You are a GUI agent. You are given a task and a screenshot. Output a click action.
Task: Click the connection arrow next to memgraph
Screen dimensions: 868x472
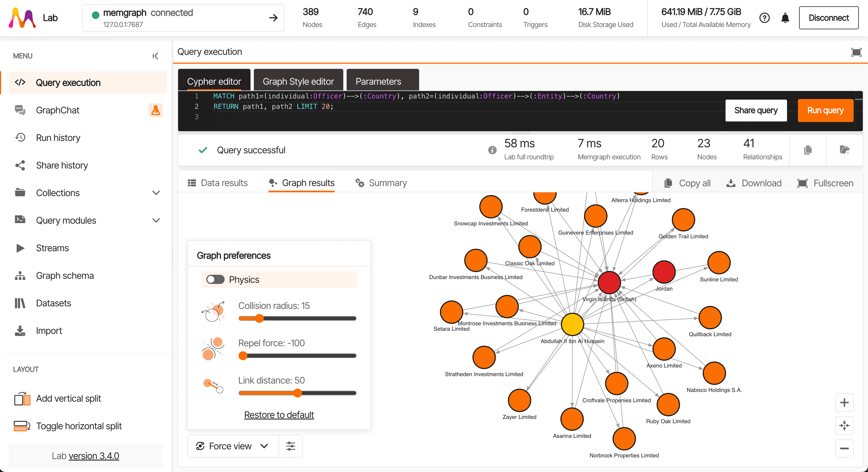(273, 18)
